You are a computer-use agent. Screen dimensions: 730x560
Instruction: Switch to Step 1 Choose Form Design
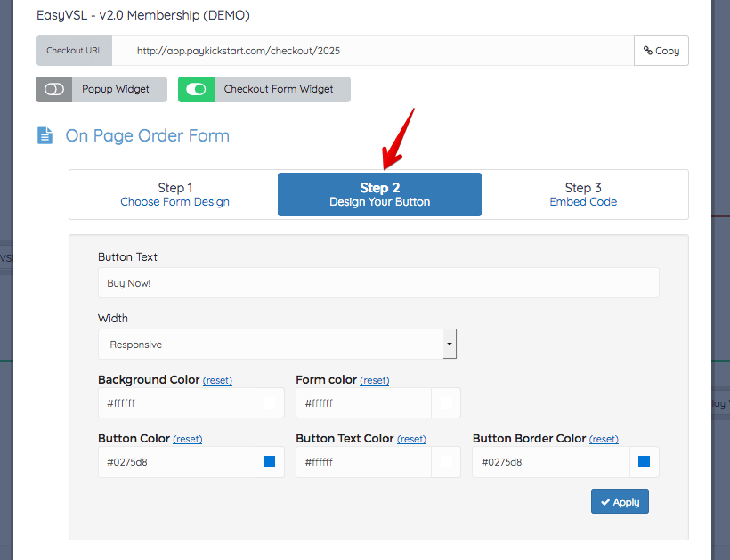(174, 195)
